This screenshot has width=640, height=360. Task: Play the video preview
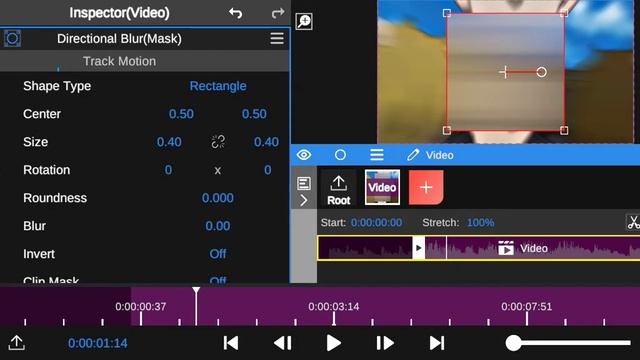coord(333,343)
